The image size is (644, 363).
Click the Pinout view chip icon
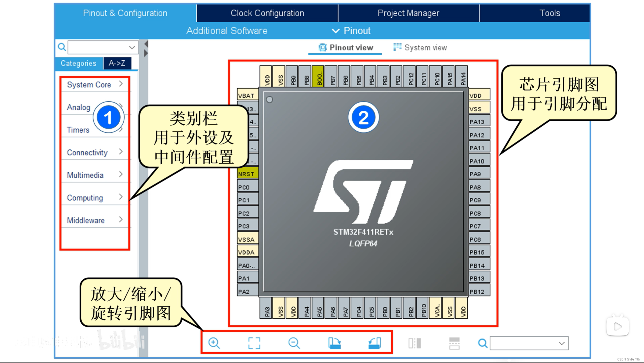322,47
